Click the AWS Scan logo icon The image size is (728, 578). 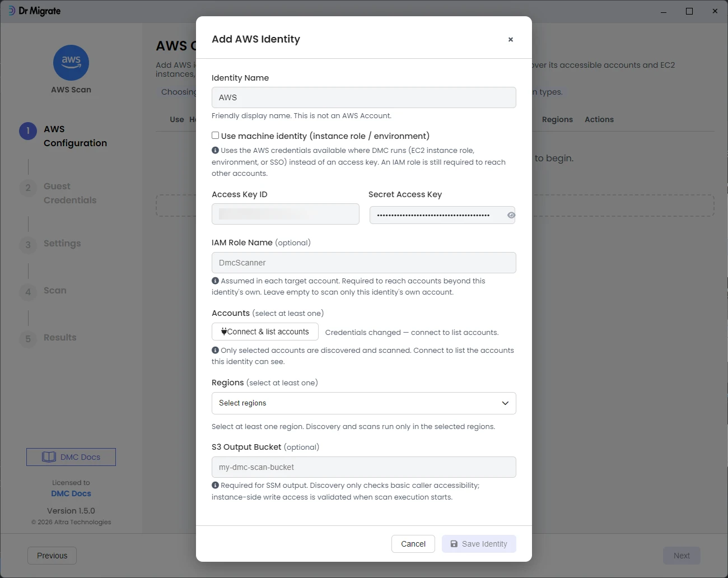click(71, 63)
